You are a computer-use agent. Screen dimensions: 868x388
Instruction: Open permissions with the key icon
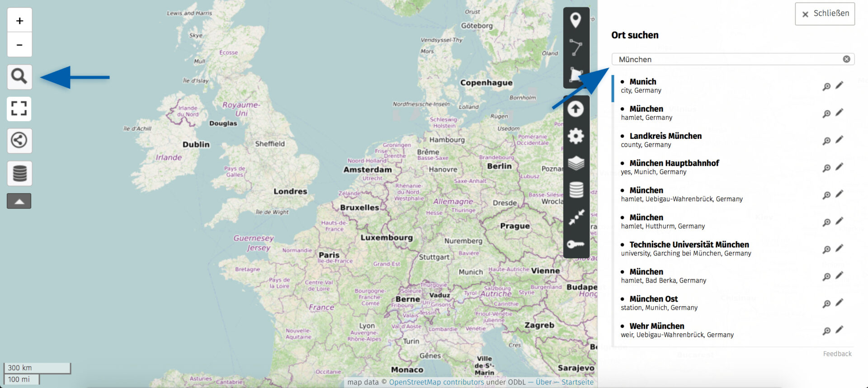point(576,245)
